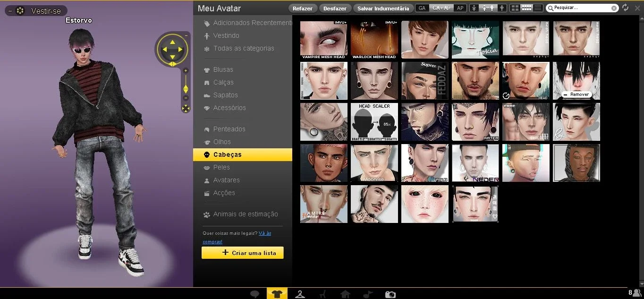Switch to small thumbnail grid view
The image size is (644, 299).
tap(526, 8)
